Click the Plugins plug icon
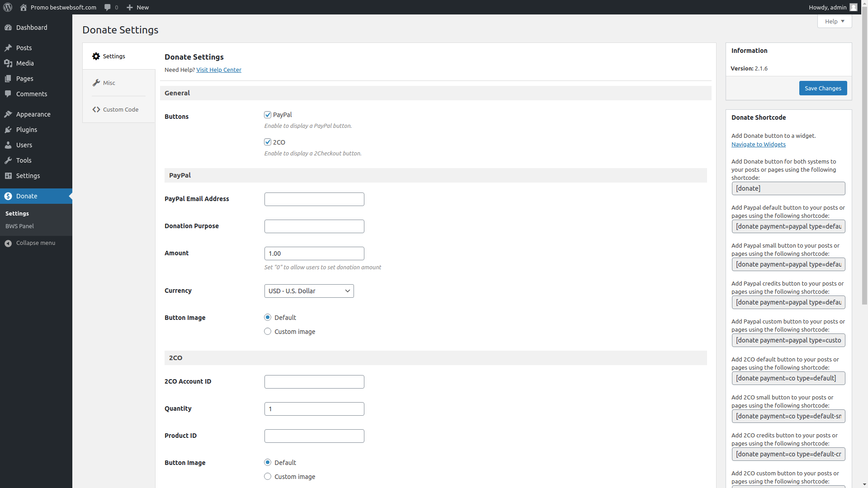This screenshot has width=868, height=488. (8, 130)
